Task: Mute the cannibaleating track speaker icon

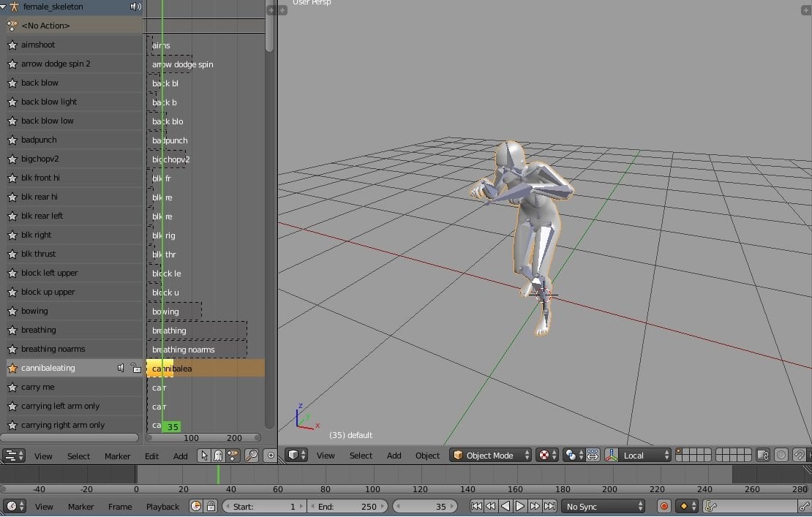Action: coord(121,368)
